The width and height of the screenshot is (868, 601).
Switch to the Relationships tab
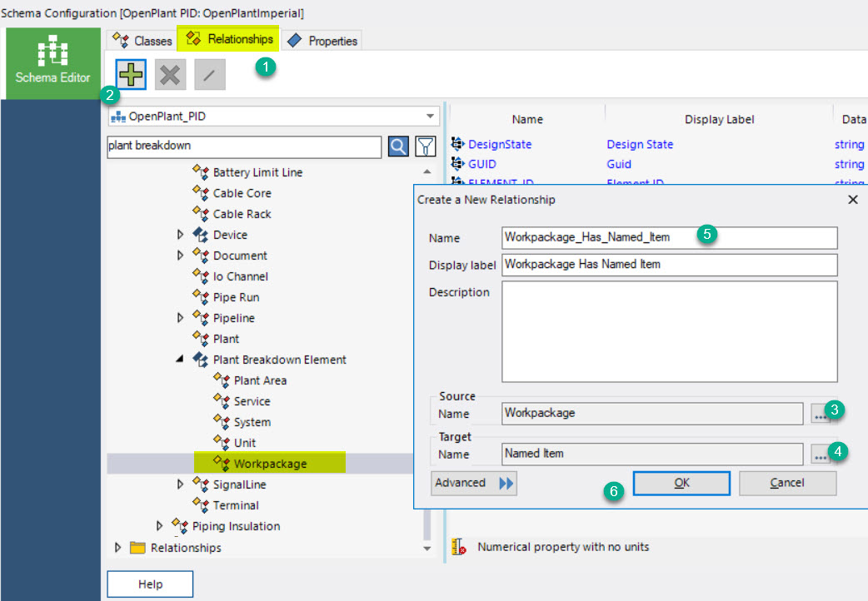click(x=228, y=39)
